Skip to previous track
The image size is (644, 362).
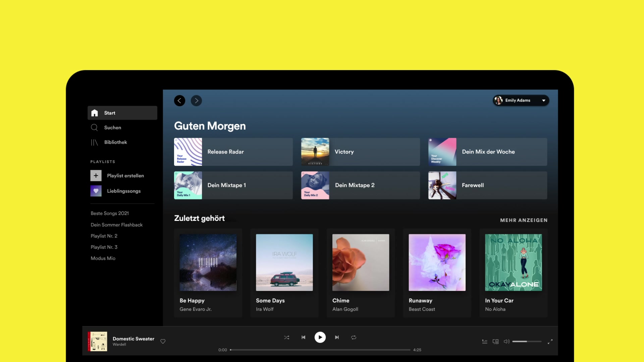303,338
